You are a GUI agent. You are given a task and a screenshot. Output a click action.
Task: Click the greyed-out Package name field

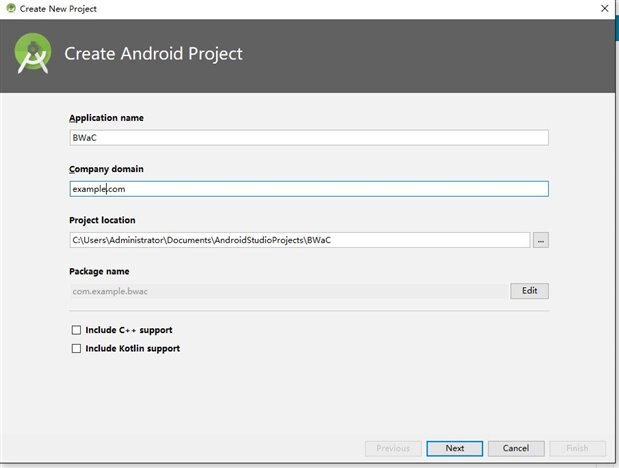point(288,291)
